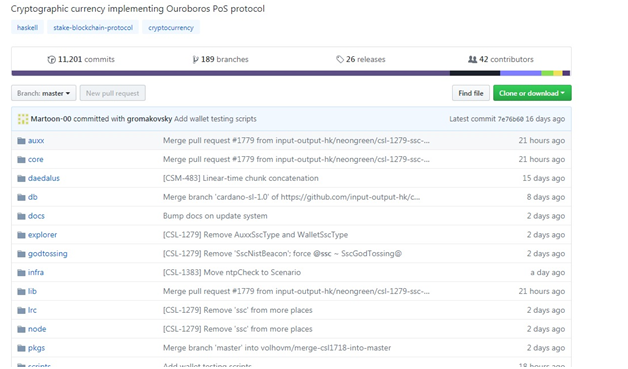Open the godtossing folder
Image resolution: width=628 pixels, height=369 pixels.
(48, 254)
